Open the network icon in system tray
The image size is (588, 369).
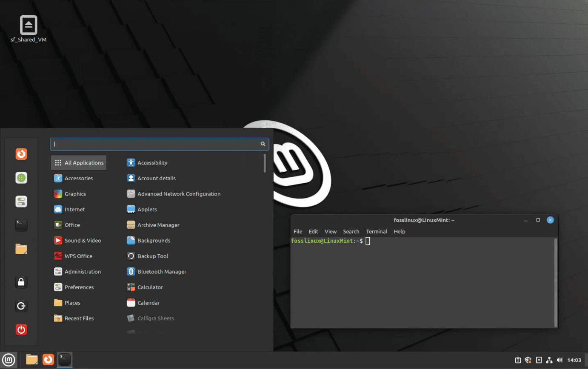pos(549,360)
